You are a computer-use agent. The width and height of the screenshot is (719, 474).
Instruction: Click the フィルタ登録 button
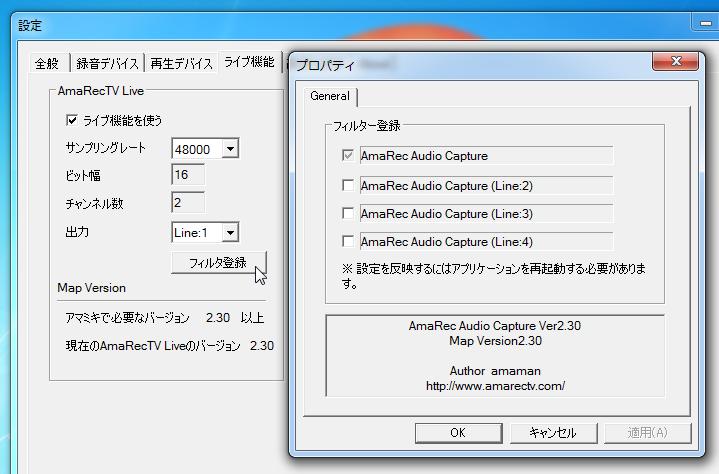pyautogui.click(x=218, y=263)
